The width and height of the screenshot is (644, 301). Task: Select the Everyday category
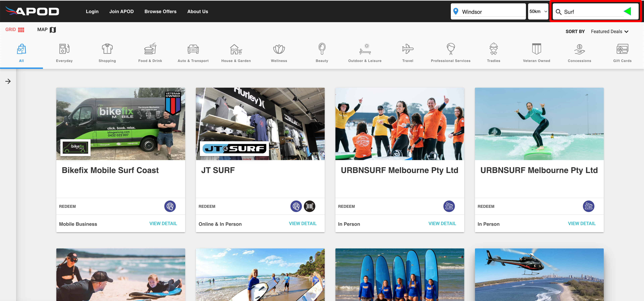[64, 53]
